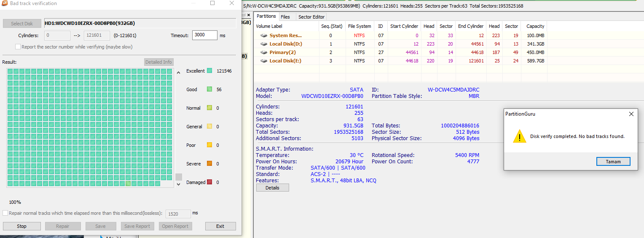Enable Report the sector number while verifying
644x238 pixels.
click(x=18, y=47)
